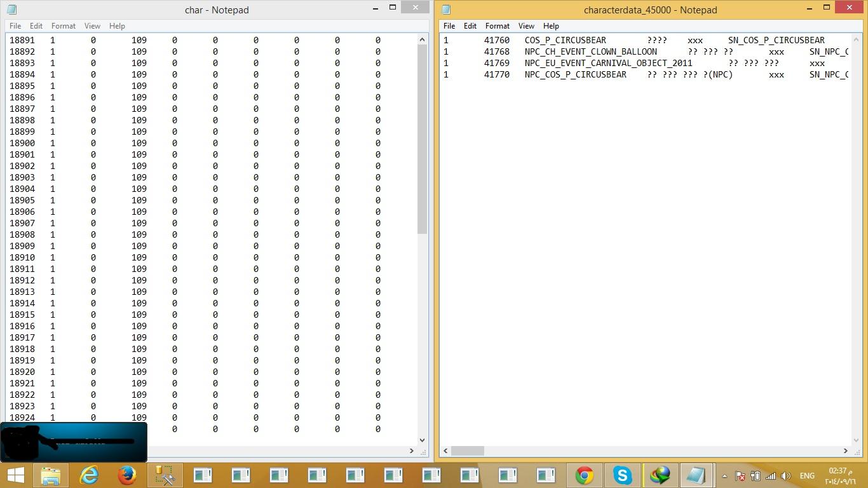Viewport: 868px width, 488px height.
Task: Click scroll-right arrow in char Notepad
Action: [412, 451]
